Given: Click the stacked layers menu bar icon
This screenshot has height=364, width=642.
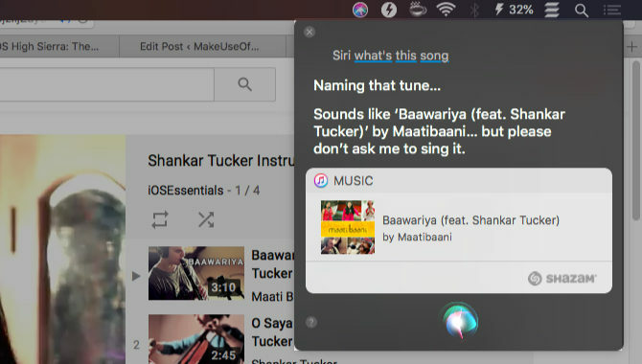Looking at the screenshot, I should click(552, 10).
